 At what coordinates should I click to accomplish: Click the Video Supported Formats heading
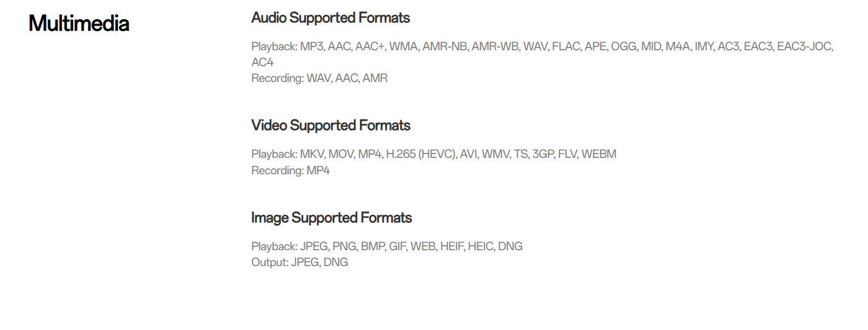click(330, 126)
